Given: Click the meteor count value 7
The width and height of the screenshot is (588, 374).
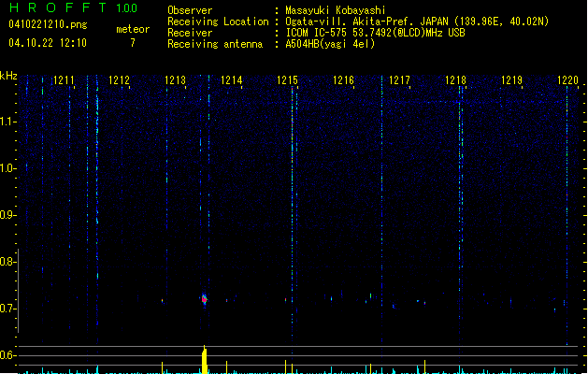Looking at the screenshot, I should click(133, 43).
